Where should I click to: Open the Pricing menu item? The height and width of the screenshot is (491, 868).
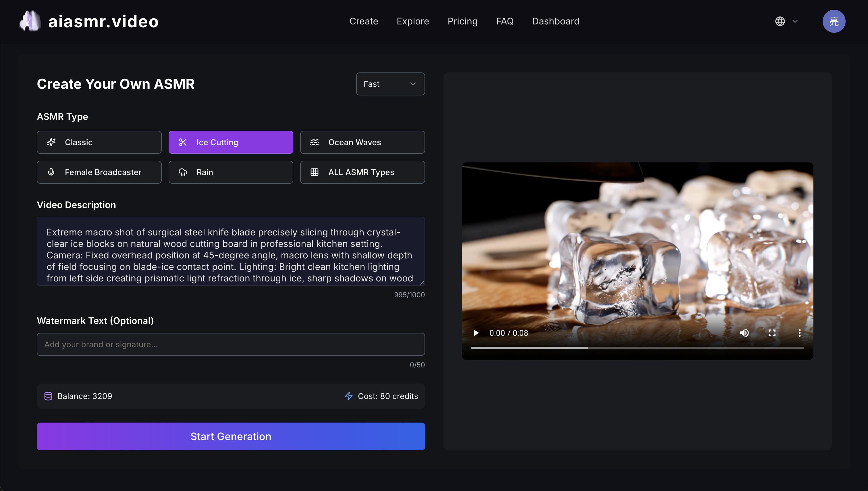(x=462, y=21)
